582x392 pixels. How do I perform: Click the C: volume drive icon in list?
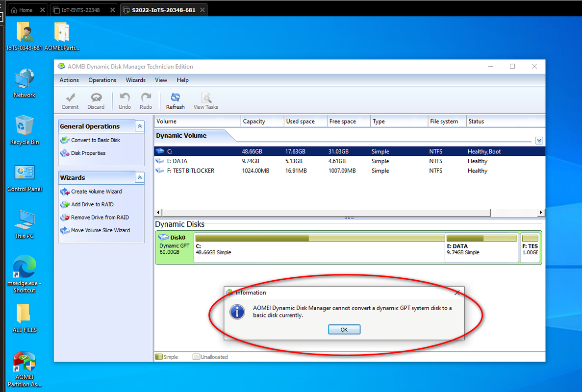click(160, 151)
